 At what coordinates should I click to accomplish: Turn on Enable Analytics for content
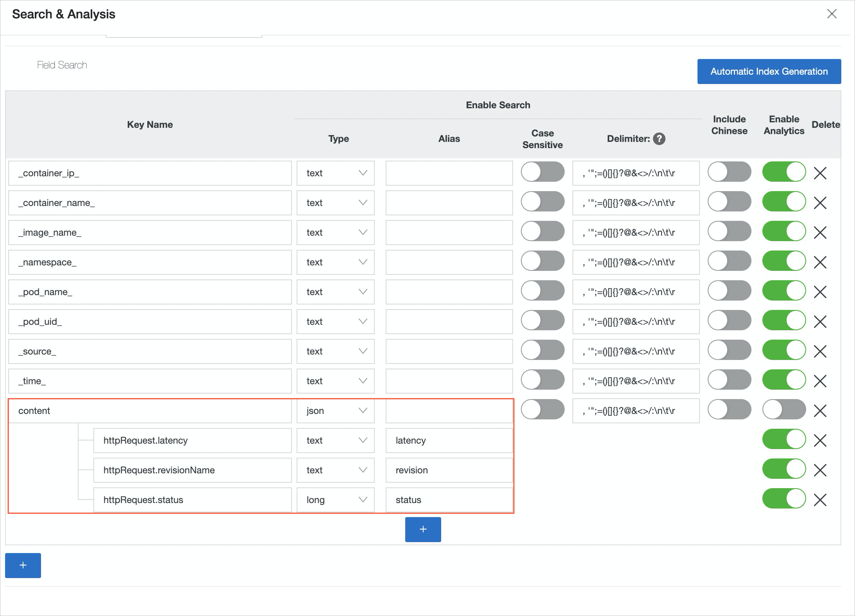784,409
